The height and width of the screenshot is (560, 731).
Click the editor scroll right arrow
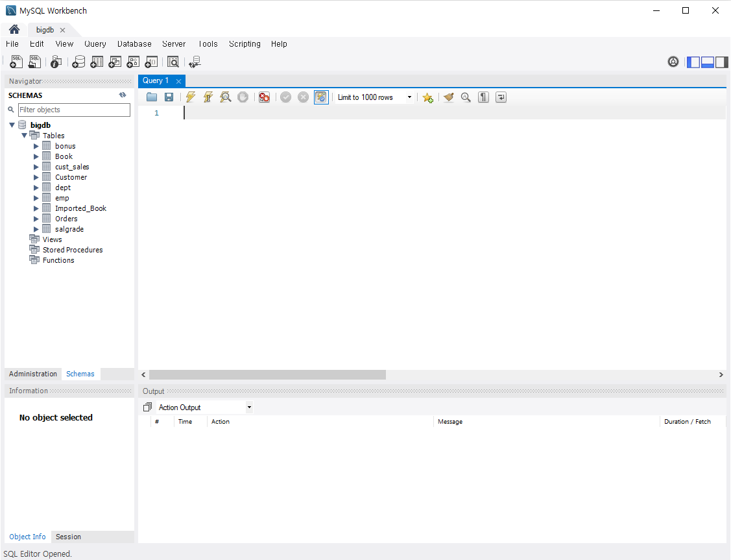click(x=721, y=375)
